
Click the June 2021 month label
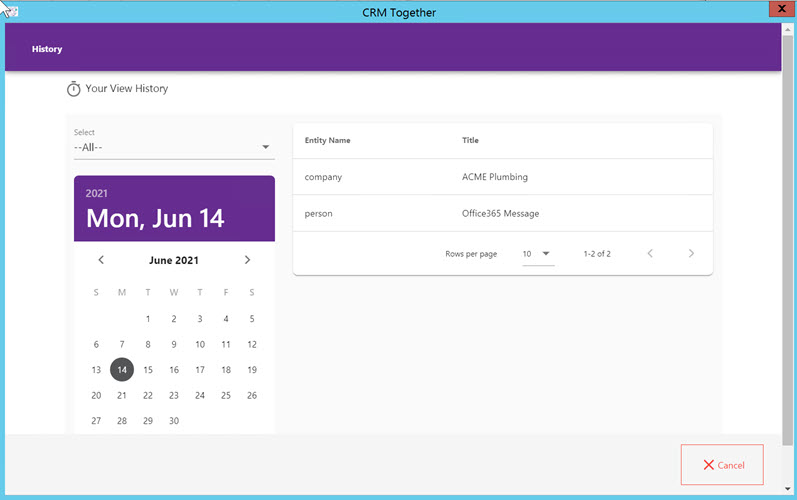pos(174,260)
